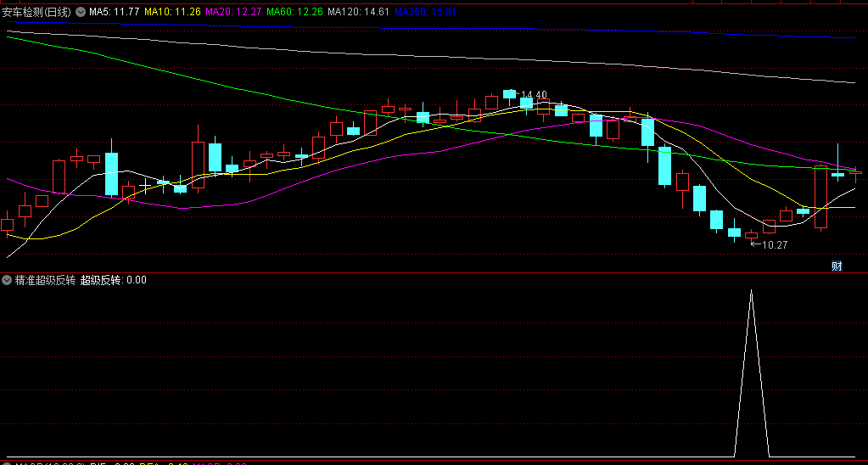Select the MA5: 11.77 label
868x465 pixels.
[114, 12]
